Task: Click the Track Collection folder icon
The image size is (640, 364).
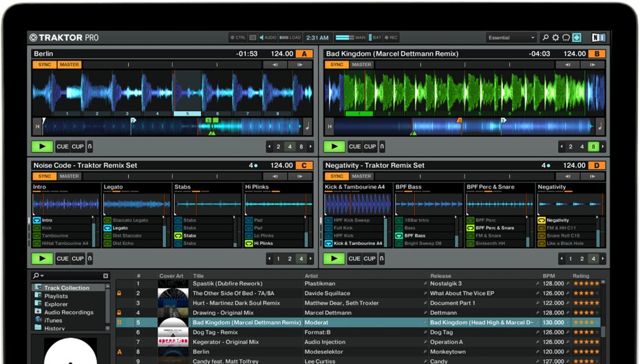Action: [x=39, y=288]
